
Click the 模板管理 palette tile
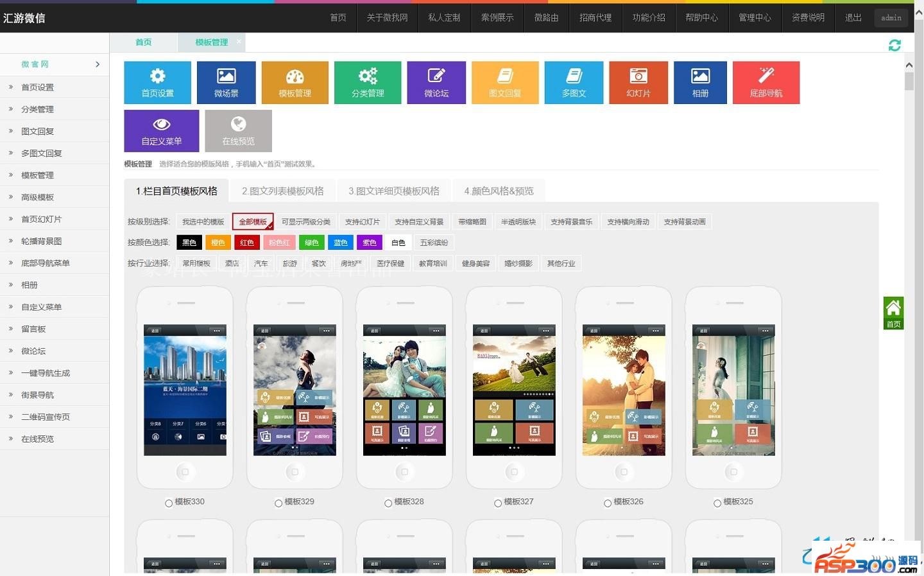[x=295, y=82]
